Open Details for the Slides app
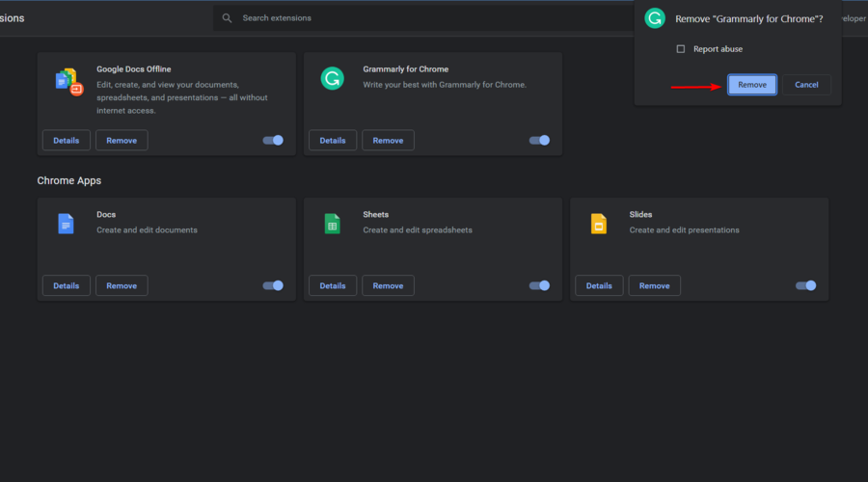Image resolution: width=868 pixels, height=482 pixels. 599,285
